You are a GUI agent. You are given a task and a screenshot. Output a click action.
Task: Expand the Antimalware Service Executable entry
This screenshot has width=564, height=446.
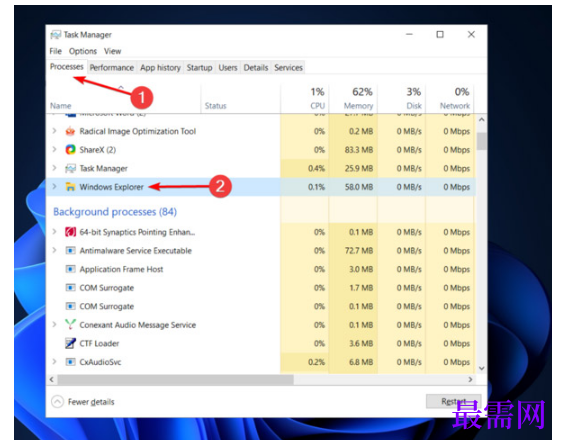pyautogui.click(x=54, y=250)
